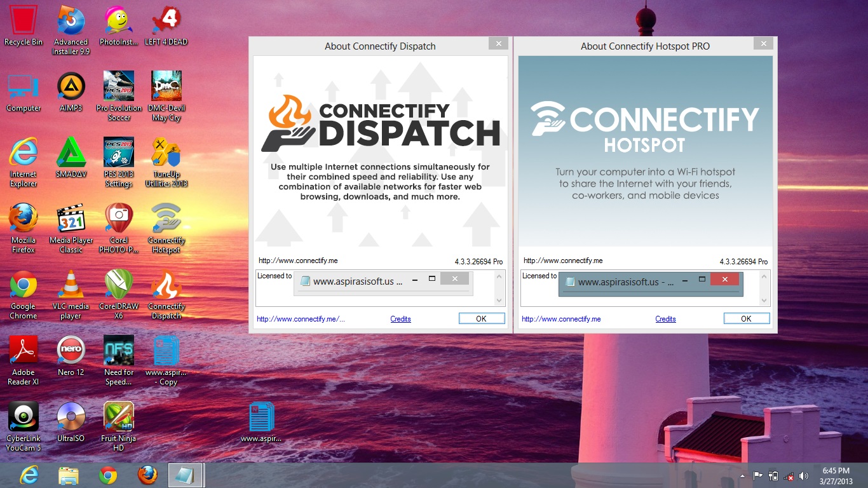Select Fruit Ninja HD desktop icon
Viewport: 868px width, 488px height.
[119, 427]
